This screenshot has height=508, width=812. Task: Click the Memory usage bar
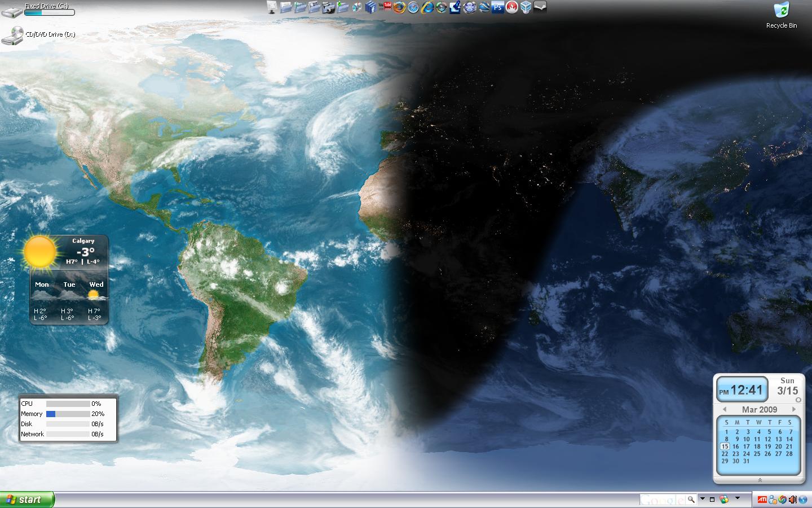[x=68, y=414]
